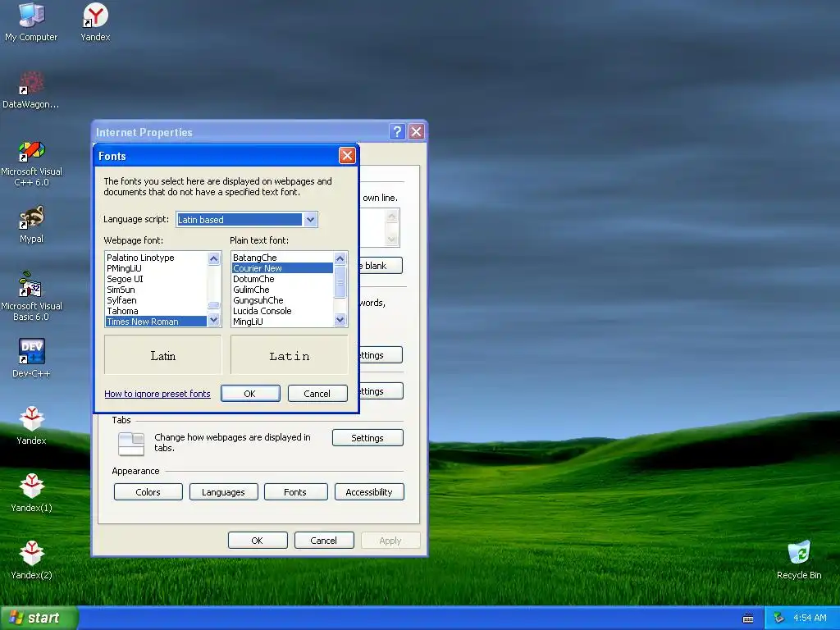Click OK in Internet Properties window
The height and width of the screenshot is (630, 840).
257,541
